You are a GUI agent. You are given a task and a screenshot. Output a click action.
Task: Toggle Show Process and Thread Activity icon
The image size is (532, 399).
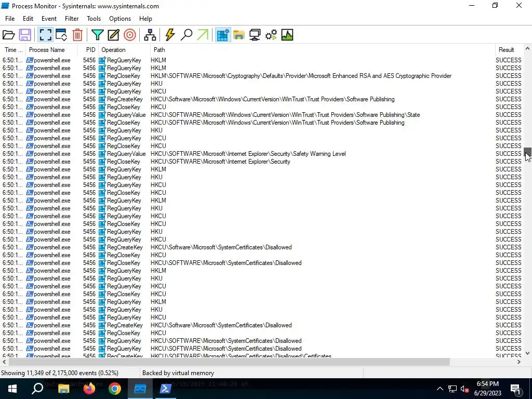(271, 35)
